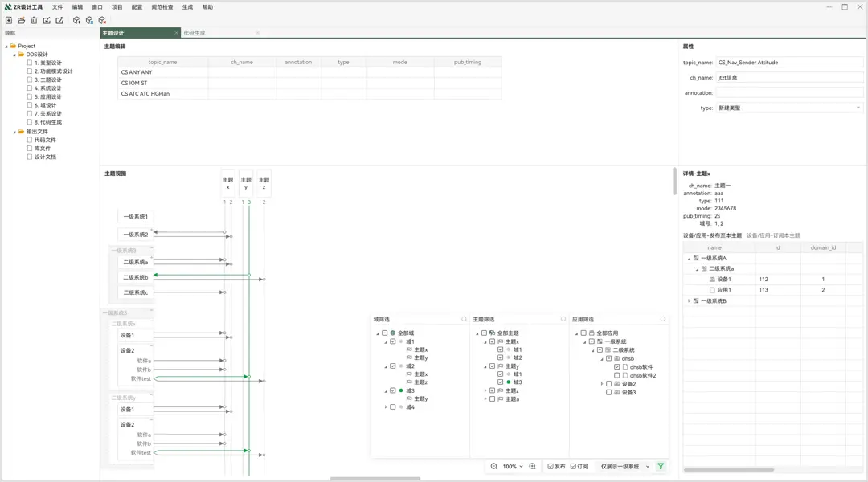This screenshot has height=482, width=868.
Task: Click the topic_name input field
Action: [789, 62]
